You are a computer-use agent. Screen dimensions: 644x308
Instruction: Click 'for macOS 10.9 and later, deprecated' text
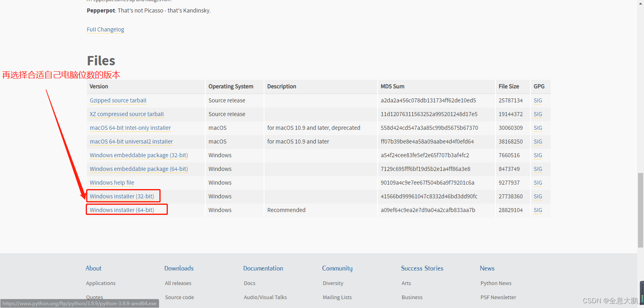314,128
